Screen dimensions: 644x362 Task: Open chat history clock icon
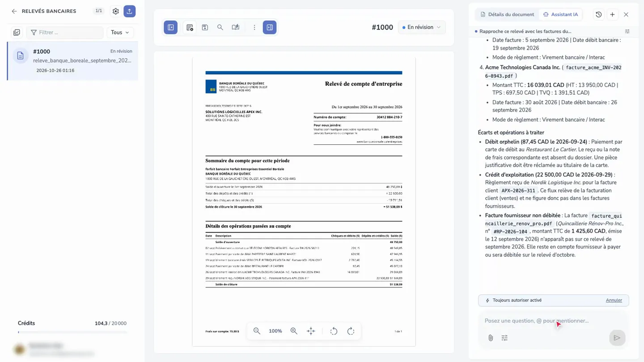pos(599,15)
